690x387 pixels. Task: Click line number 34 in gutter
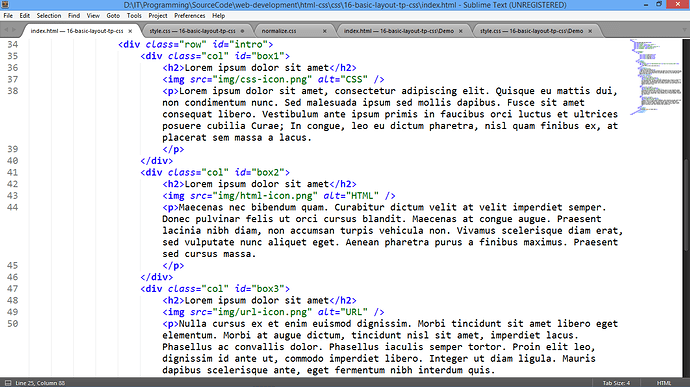pyautogui.click(x=13, y=44)
